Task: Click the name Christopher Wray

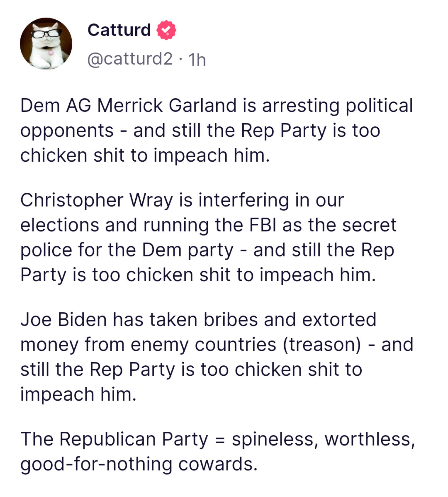Action: 96,200
